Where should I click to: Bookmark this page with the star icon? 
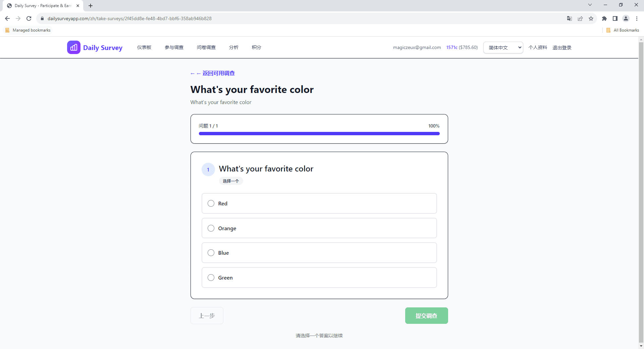[591, 18]
